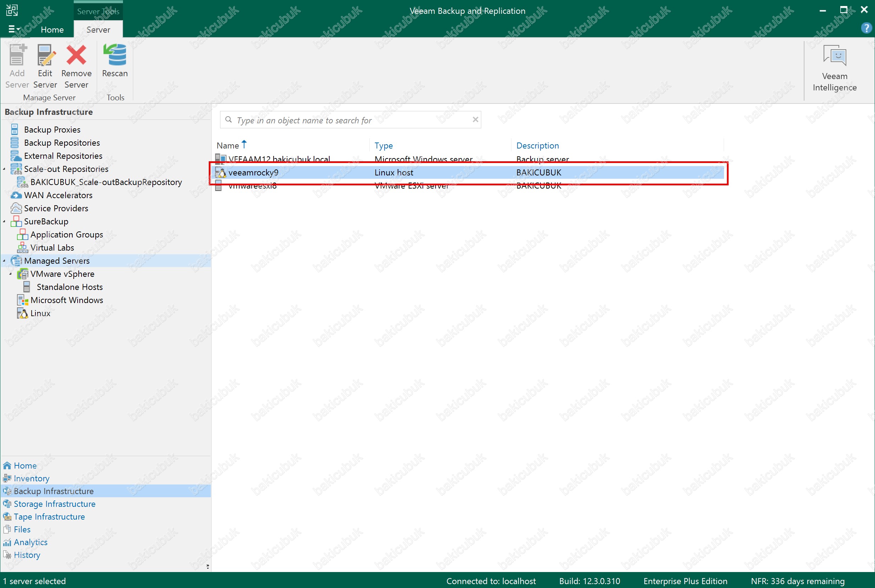Collapse the SureBackup node
Viewport: 875px width, 588px height.
click(4, 222)
